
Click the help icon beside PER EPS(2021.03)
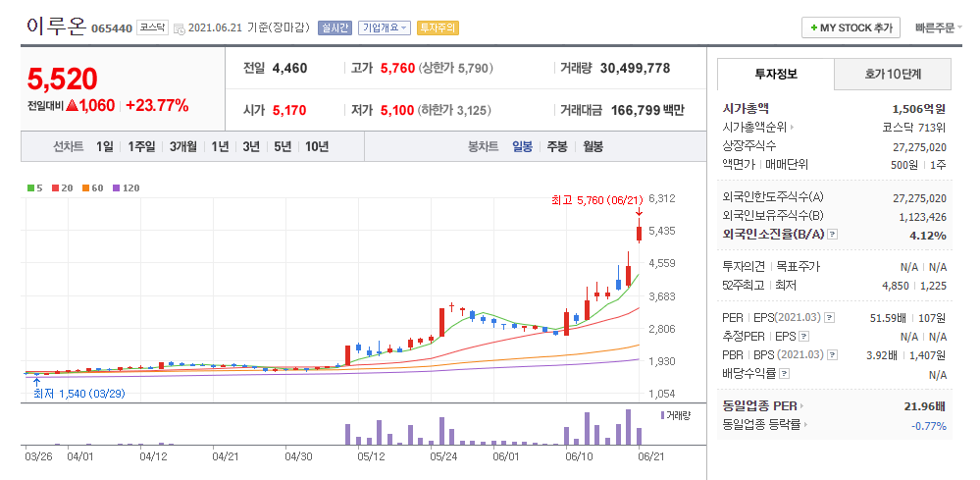[829, 317]
